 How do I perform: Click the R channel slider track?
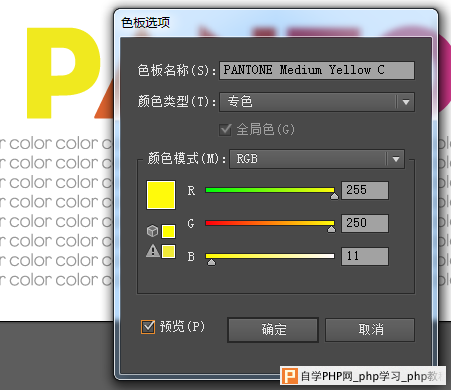[270, 190]
